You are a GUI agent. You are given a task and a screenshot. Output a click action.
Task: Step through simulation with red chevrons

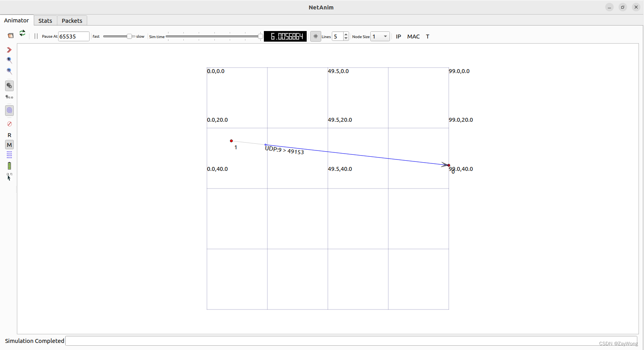(x=9, y=50)
